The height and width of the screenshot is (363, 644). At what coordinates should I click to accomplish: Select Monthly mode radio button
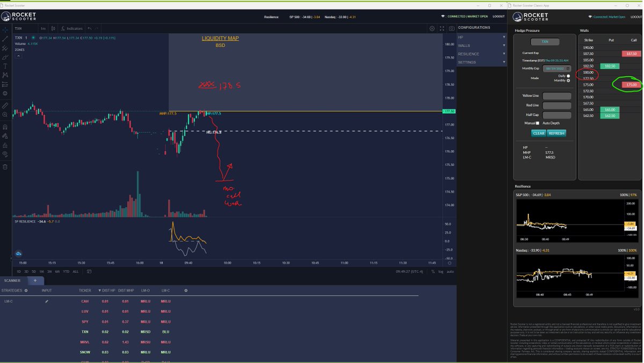pyautogui.click(x=568, y=80)
